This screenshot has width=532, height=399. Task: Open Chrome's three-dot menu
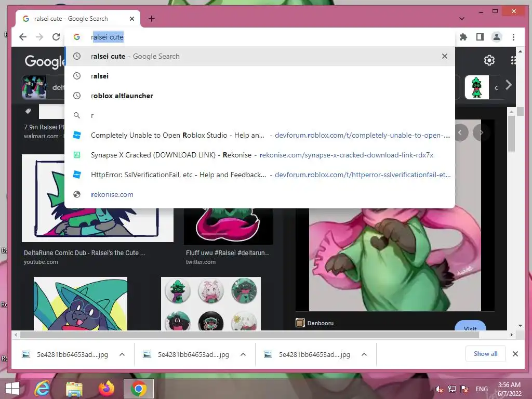click(x=513, y=37)
